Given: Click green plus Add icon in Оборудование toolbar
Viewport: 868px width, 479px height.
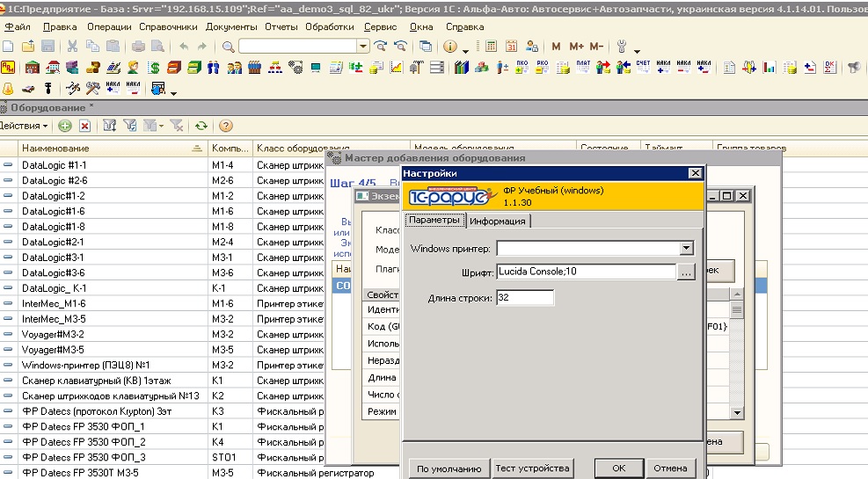Looking at the screenshot, I should coord(65,126).
